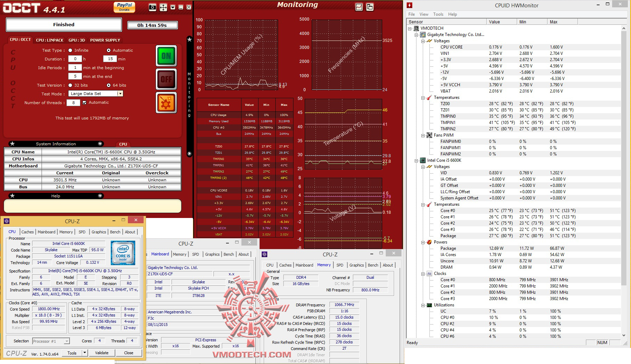Collapse the VMODTECH tree node
Screen dimensions: 631x364
tap(410, 28)
